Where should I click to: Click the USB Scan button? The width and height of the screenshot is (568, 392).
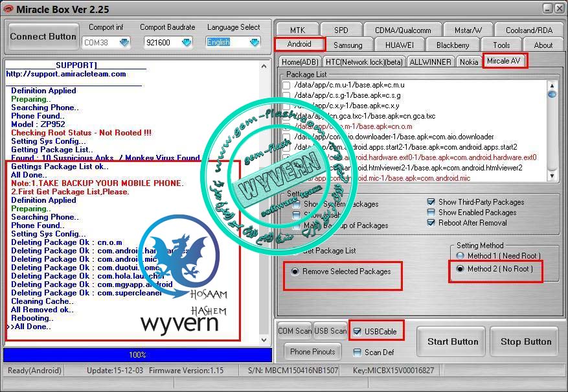tap(330, 331)
